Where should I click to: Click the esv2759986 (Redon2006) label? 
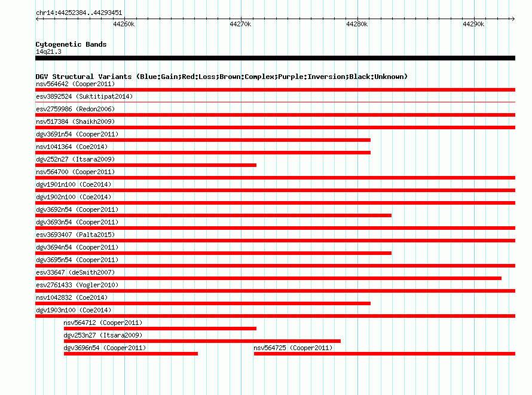pyautogui.click(x=75, y=109)
